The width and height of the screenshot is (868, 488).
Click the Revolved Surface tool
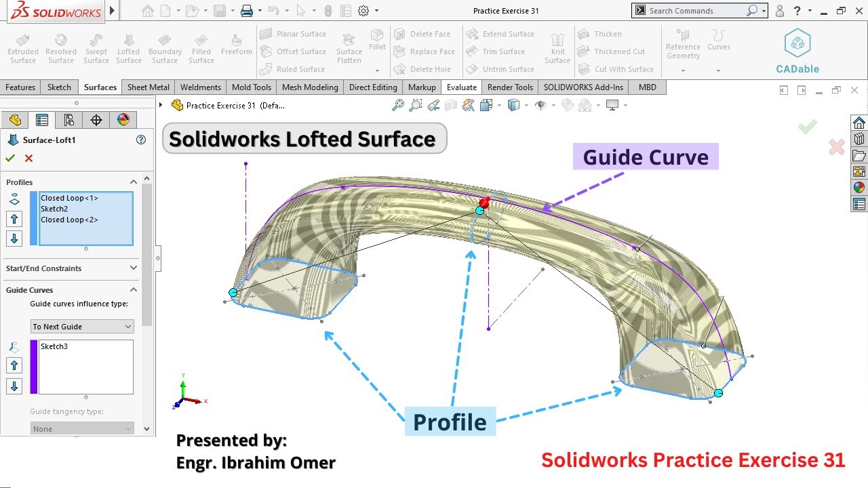[61, 48]
